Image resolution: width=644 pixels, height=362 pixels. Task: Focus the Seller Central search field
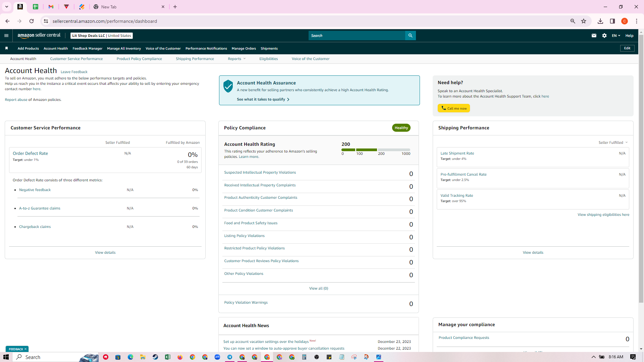tap(357, 36)
